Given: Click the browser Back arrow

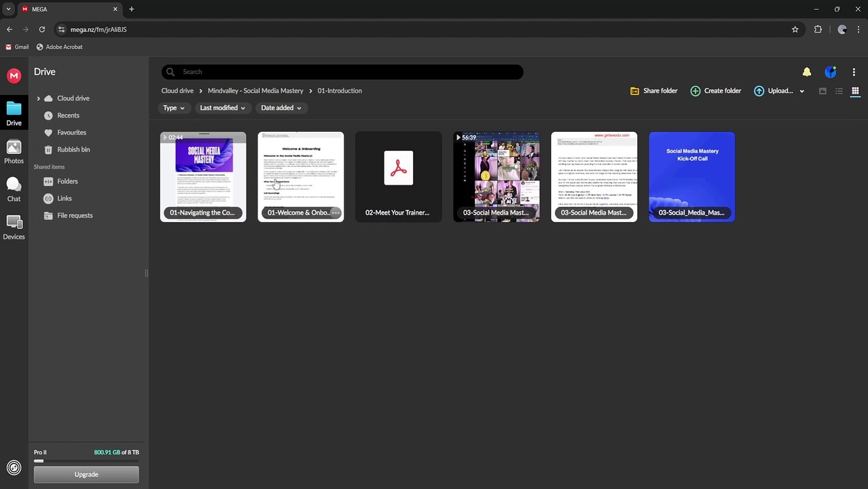Looking at the screenshot, I should (10, 29).
